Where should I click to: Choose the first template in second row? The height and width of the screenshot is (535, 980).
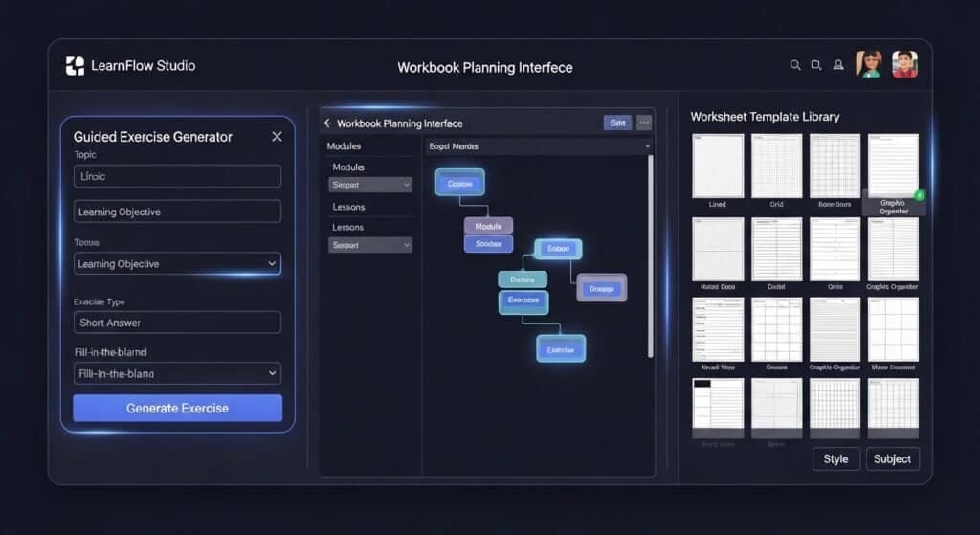click(718, 250)
